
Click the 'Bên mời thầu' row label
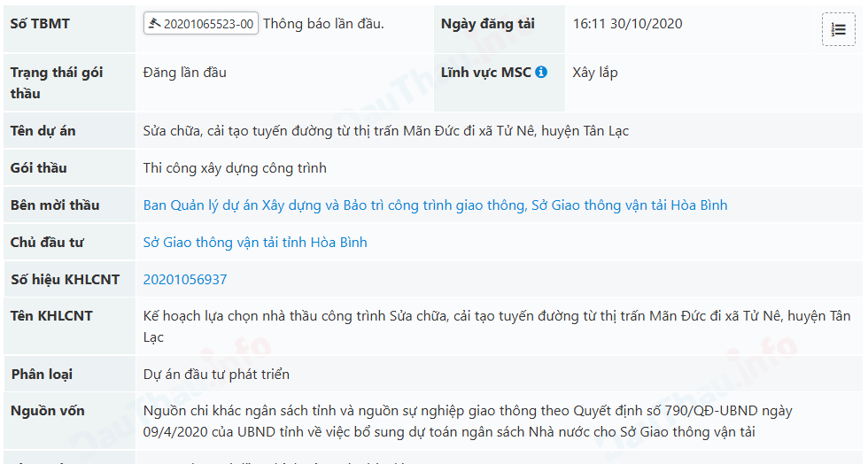coord(55,205)
